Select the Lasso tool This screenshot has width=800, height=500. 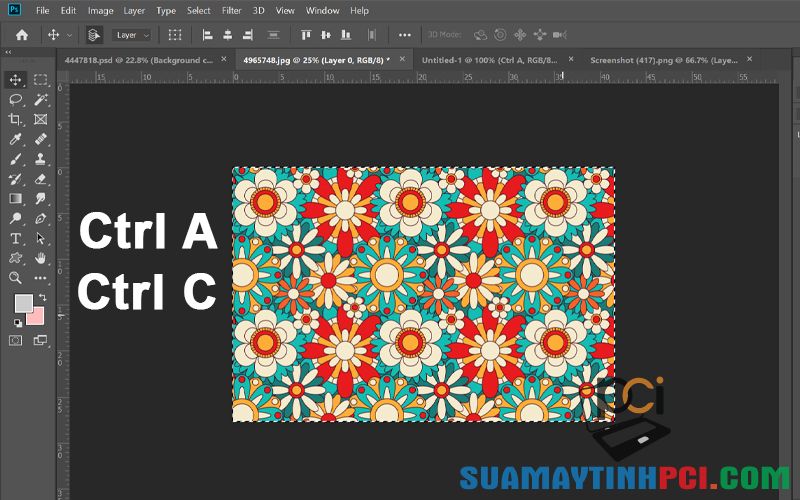[x=15, y=99]
